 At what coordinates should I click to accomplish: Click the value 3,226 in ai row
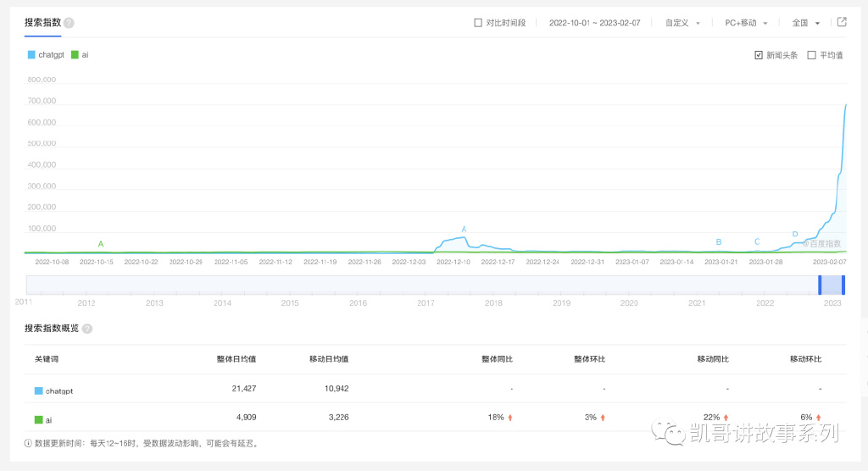click(x=339, y=418)
